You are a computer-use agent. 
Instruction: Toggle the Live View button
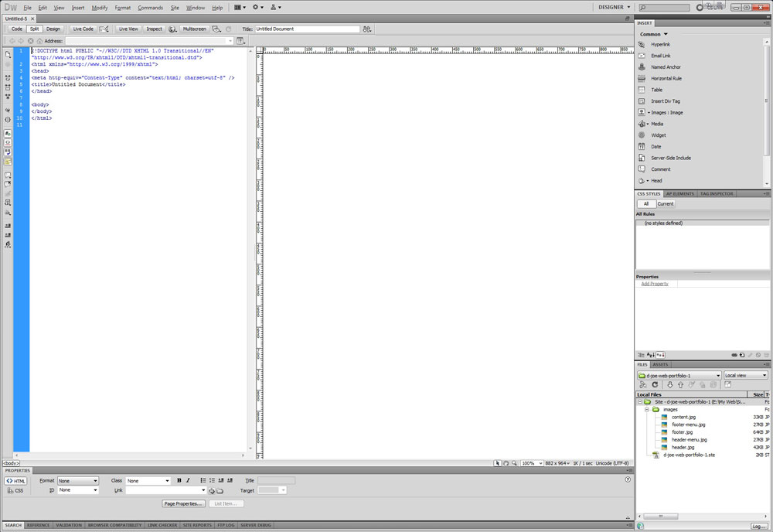[x=128, y=29]
